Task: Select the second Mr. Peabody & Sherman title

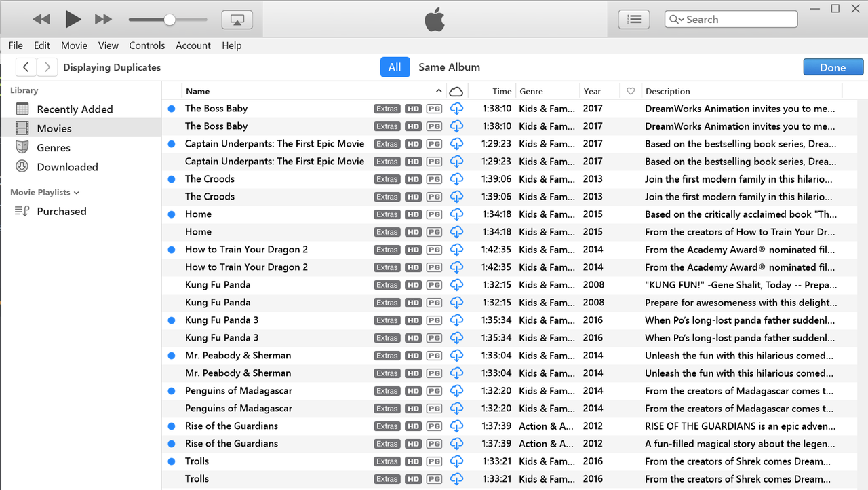Action: (x=238, y=373)
